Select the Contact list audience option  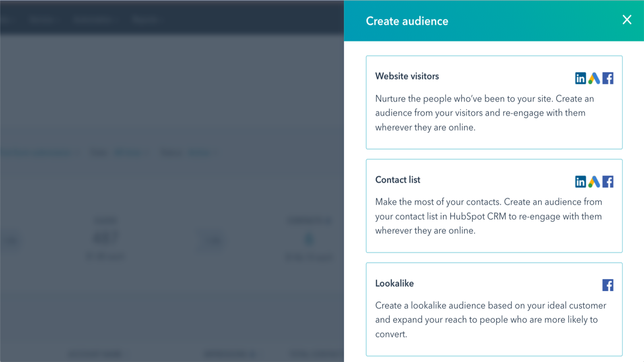click(x=494, y=206)
